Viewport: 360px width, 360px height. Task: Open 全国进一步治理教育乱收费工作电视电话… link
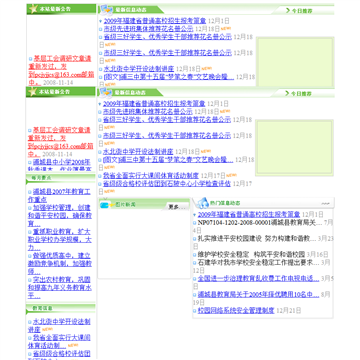[x=259, y=278]
